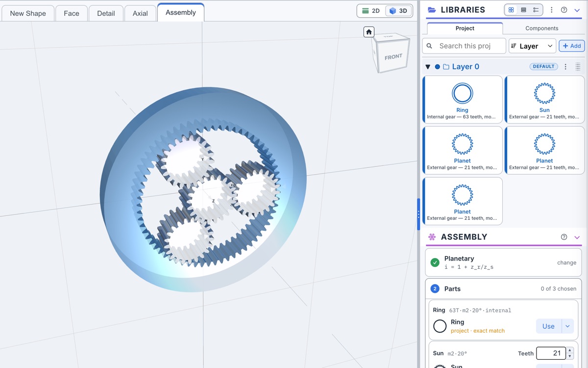The width and height of the screenshot is (588, 368).
Task: Click the Assembly gear-cluster icon
Action: pyautogui.click(x=432, y=237)
